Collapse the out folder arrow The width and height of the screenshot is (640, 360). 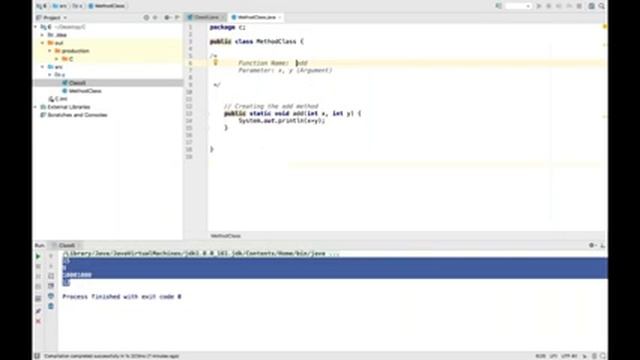pos(42,43)
